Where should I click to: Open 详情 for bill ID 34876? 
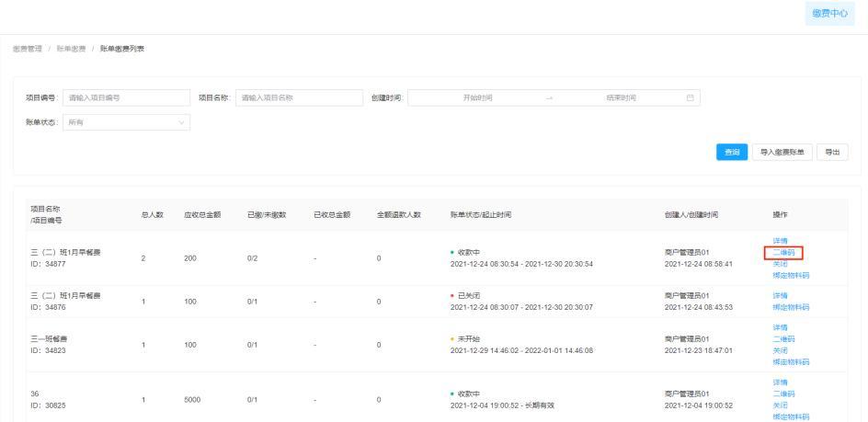click(x=780, y=296)
